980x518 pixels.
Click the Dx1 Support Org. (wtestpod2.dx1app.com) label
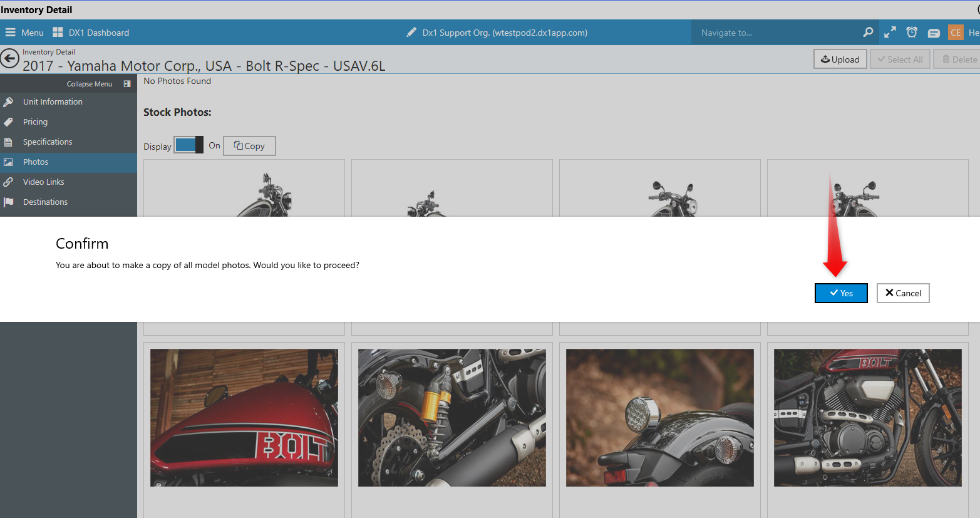[505, 33]
